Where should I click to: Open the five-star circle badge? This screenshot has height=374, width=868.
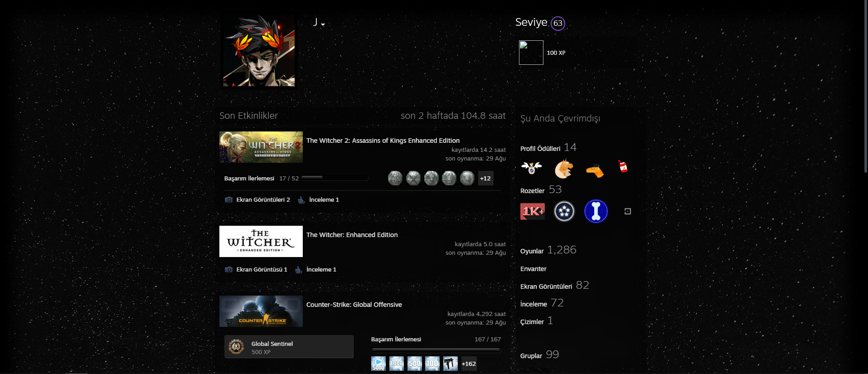pos(564,211)
